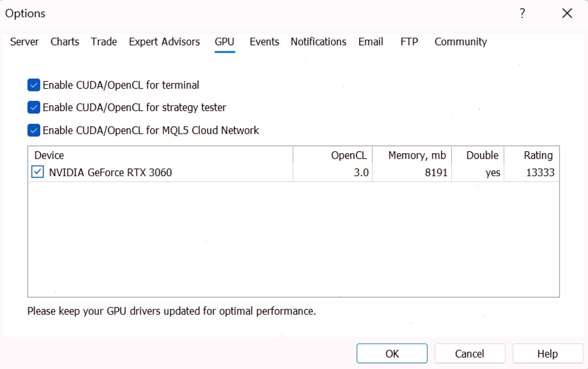This screenshot has width=588, height=369.
Task: Open the FTP tab
Action: [x=409, y=42]
